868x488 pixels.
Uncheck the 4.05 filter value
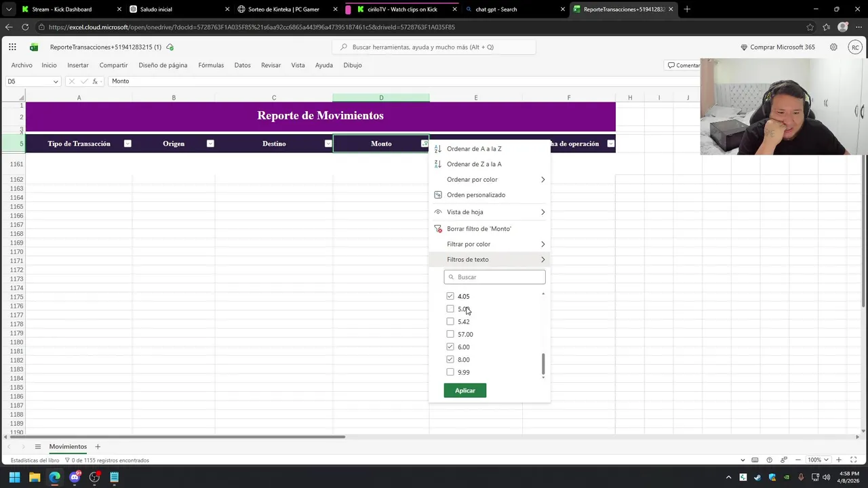point(450,296)
